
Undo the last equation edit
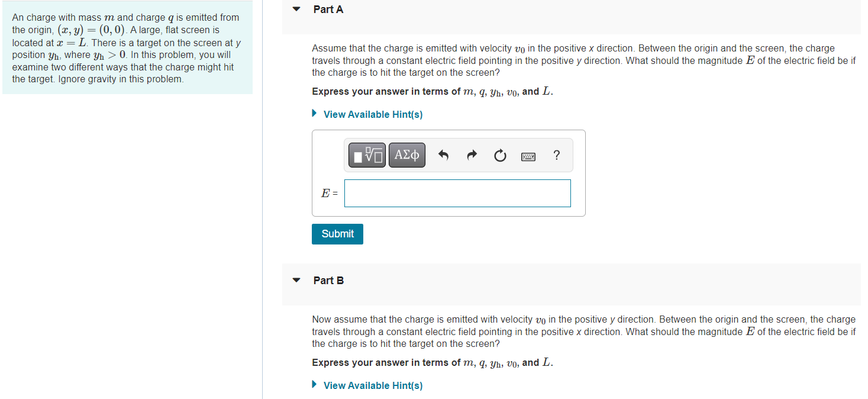coord(443,155)
